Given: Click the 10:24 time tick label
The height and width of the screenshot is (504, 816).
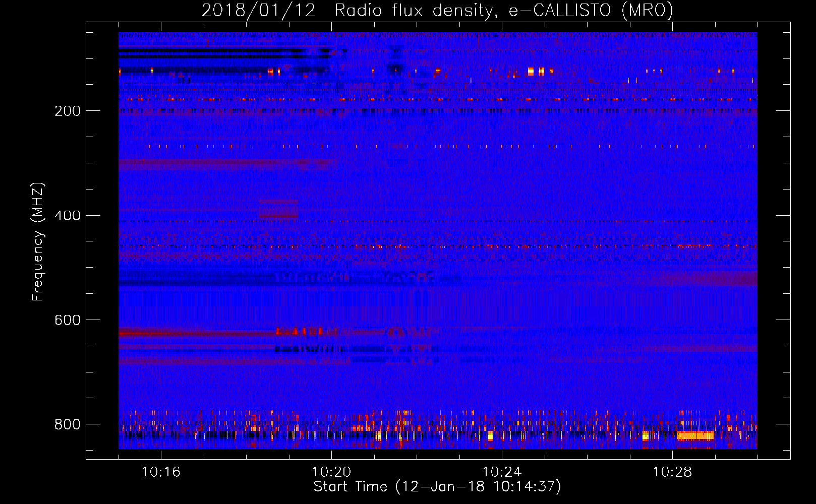Looking at the screenshot, I should 502,472.
